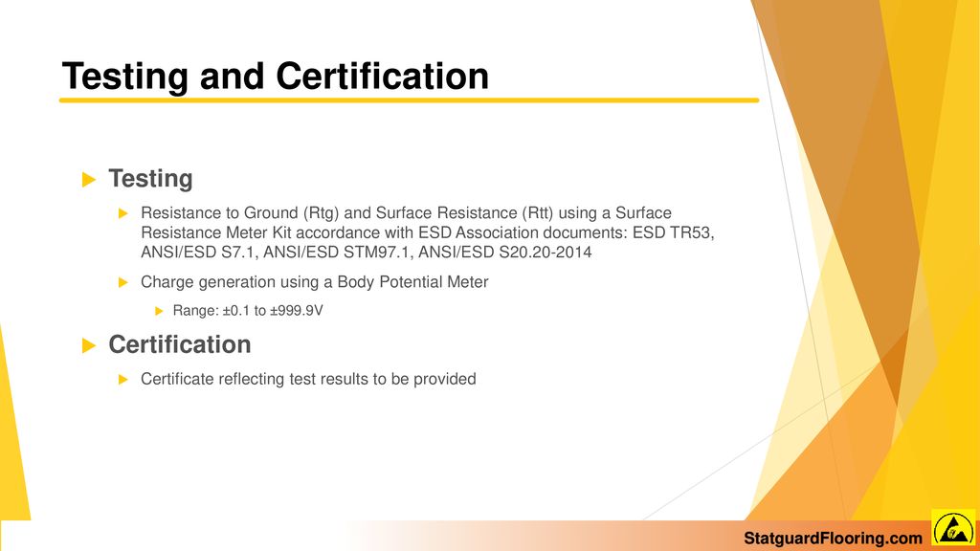Click the text Range: ±0.1 to ±999.9V
Viewport: 980px width, 551px height.
point(248,311)
